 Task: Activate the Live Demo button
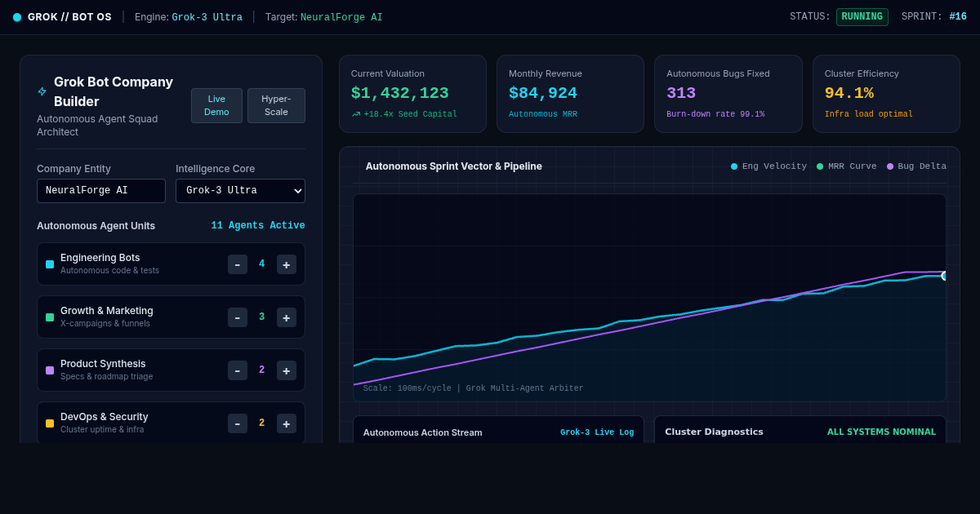(x=216, y=105)
